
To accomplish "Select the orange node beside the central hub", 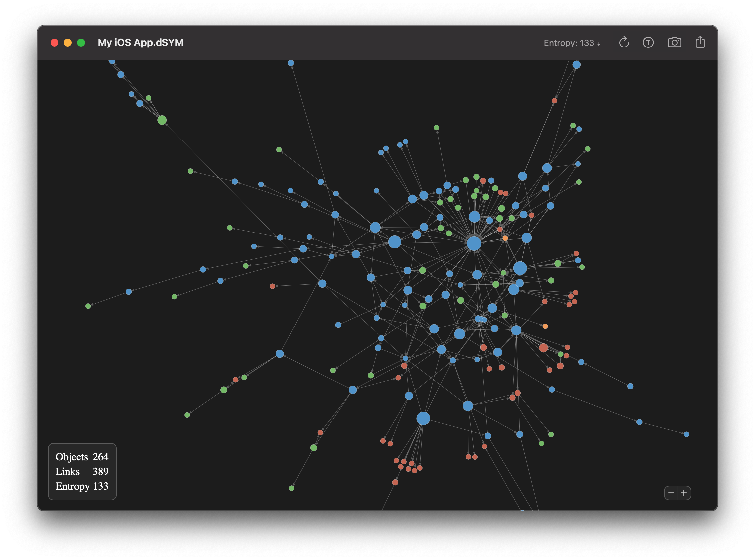I will 505,238.
